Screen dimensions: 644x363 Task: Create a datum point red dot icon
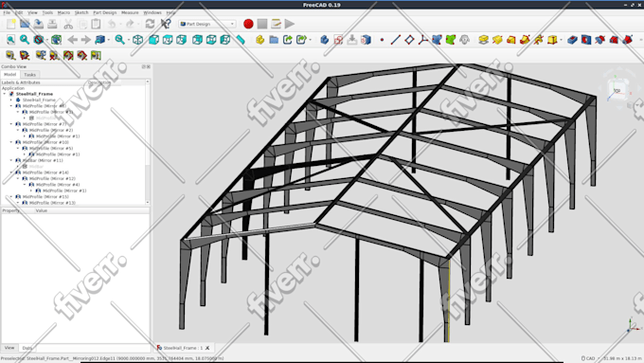pos(382,40)
